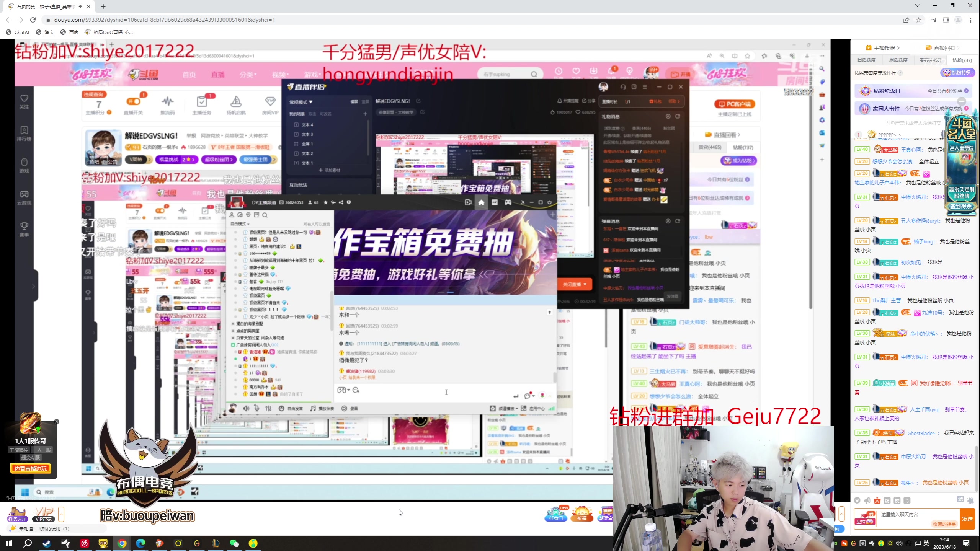Screen dimensions: 980x551
Task: Switch to the 贵宾 tab
Action: [x=930, y=60]
